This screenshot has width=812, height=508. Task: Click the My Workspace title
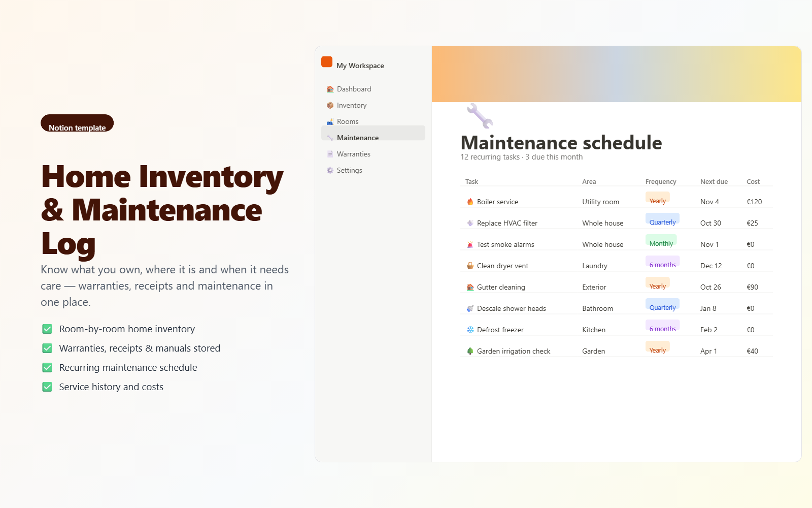click(x=360, y=66)
